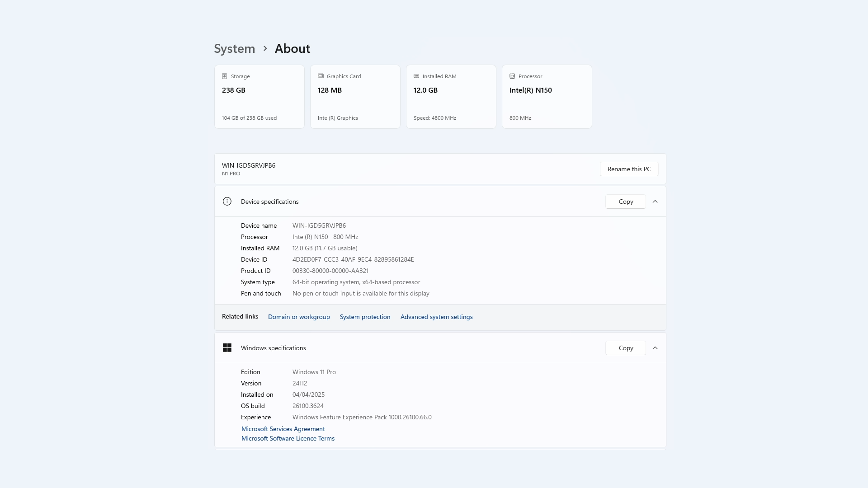Collapse the Windows specifications section
The height and width of the screenshot is (488, 868).
coord(655,348)
